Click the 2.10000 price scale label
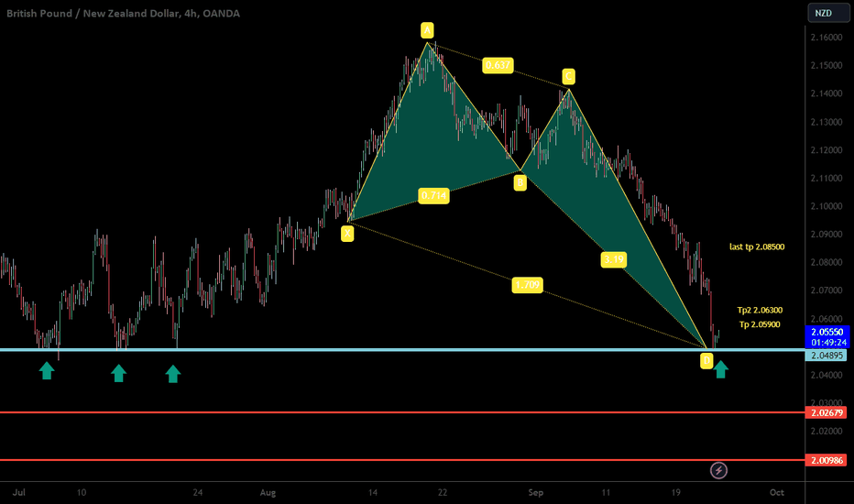The height and width of the screenshot is (504, 854). tap(827, 206)
